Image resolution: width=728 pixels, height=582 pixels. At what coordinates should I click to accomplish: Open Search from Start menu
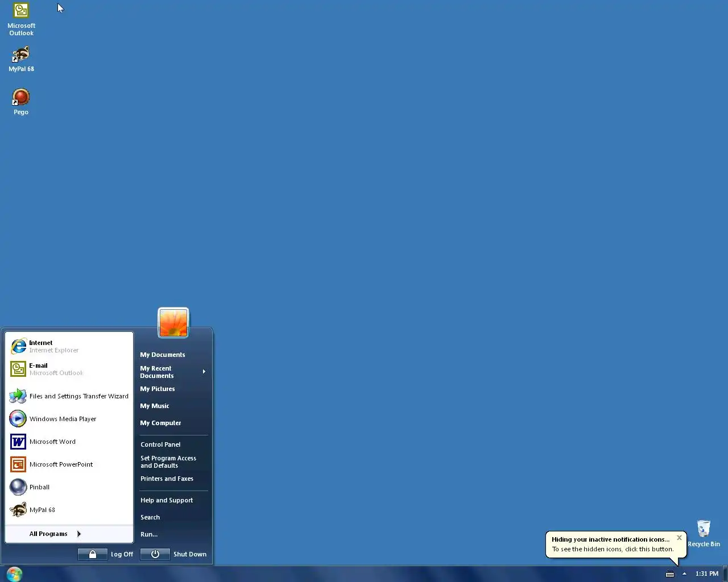[150, 517]
